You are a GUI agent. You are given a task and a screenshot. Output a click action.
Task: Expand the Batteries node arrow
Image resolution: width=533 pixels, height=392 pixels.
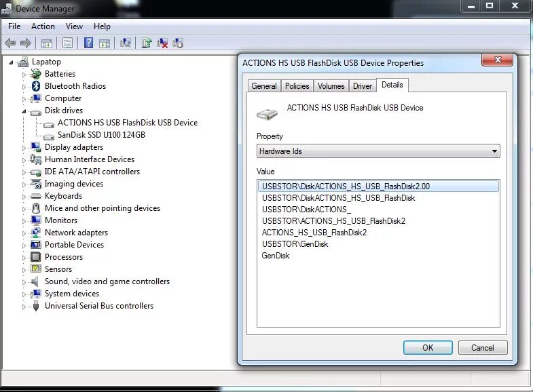pyautogui.click(x=24, y=75)
